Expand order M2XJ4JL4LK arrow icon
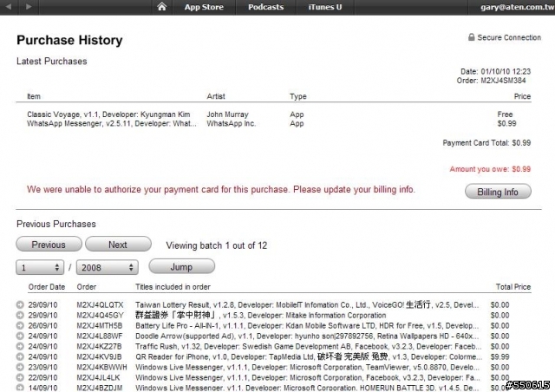The image size is (555, 392). tap(20, 377)
